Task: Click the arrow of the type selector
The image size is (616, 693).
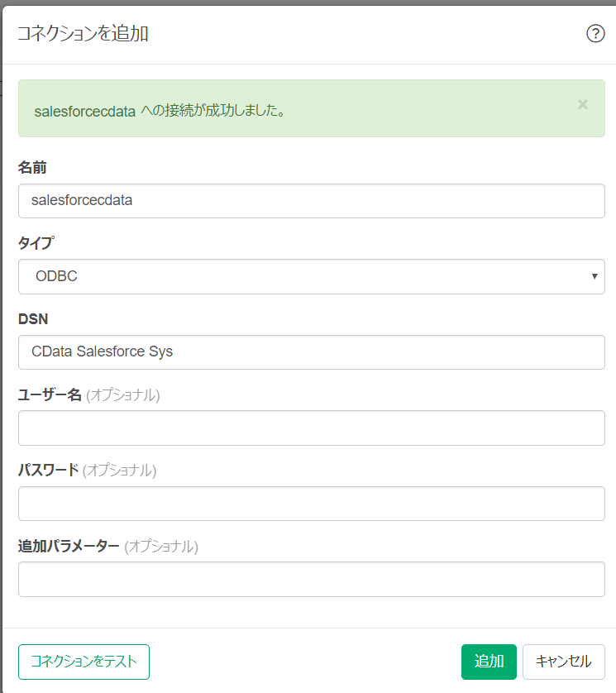Action: click(595, 276)
